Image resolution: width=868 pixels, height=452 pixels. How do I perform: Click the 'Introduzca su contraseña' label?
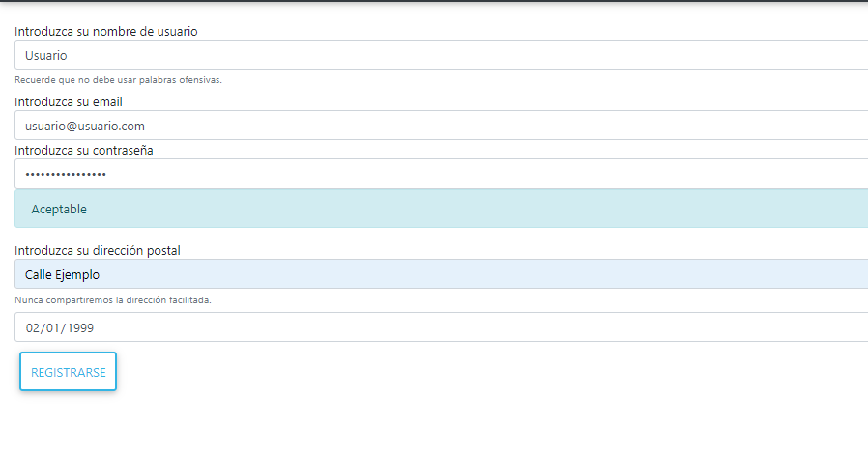pyautogui.click(x=84, y=150)
